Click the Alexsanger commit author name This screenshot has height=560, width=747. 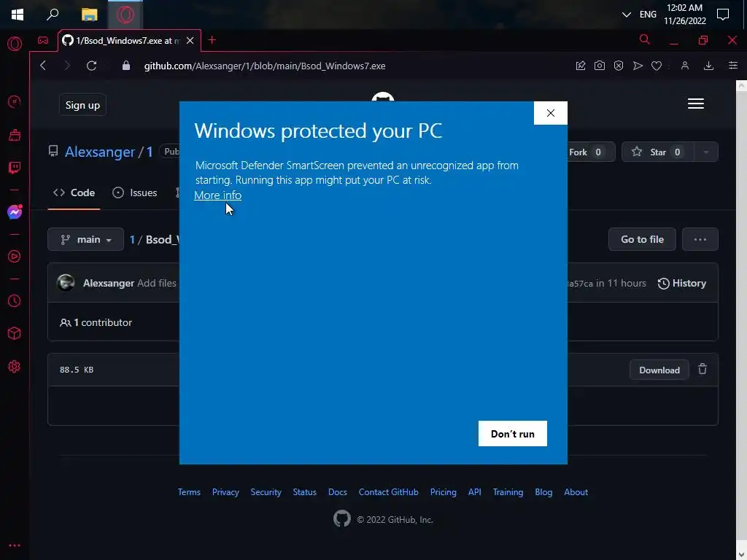click(x=109, y=284)
